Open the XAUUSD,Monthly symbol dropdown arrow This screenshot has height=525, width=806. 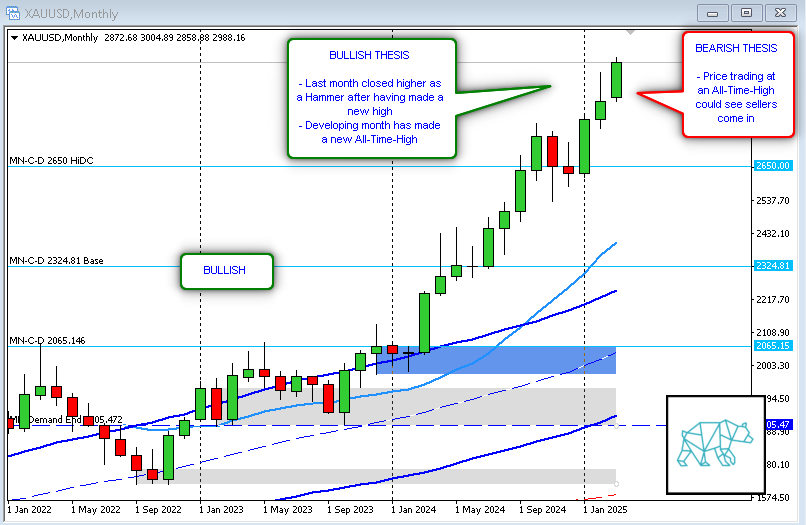pos(14,37)
